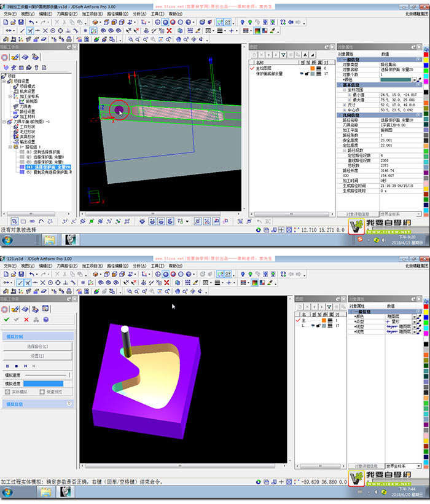Click the shaded sphere render icon in upper window
430x504 pixels.
pyautogui.click(x=165, y=22)
